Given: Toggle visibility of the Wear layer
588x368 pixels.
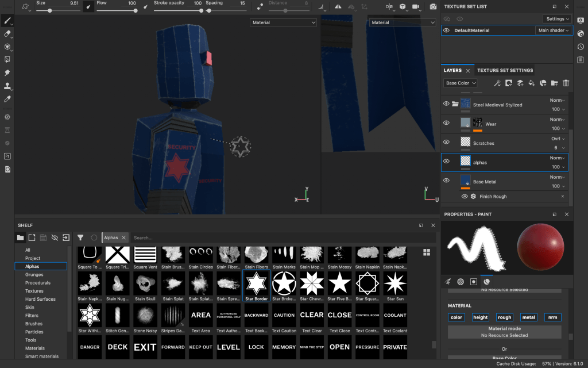Looking at the screenshot, I should coord(447,123).
